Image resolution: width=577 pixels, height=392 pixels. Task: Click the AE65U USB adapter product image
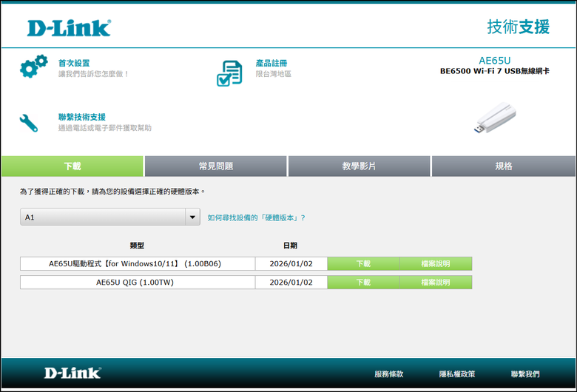(495, 118)
